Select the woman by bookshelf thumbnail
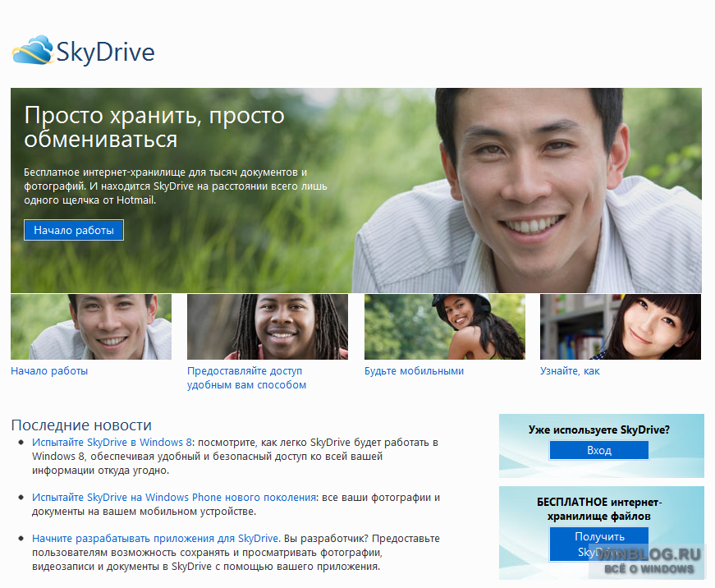This screenshot has height=588, width=715. pos(621,327)
